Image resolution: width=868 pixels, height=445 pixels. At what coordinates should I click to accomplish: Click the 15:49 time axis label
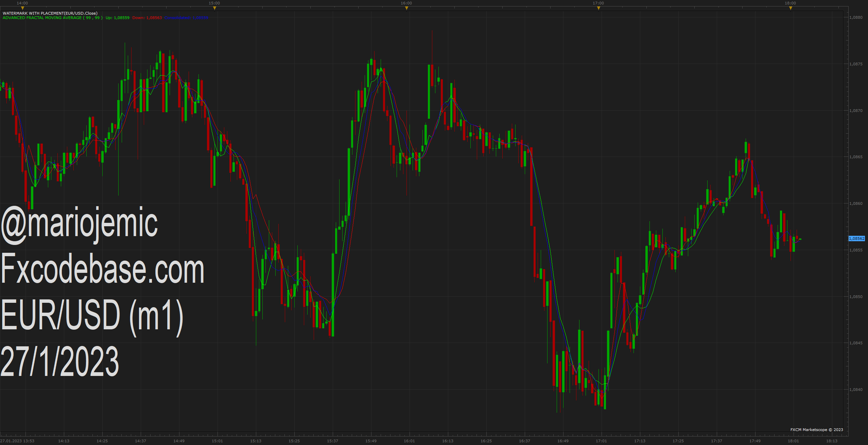[371, 441]
